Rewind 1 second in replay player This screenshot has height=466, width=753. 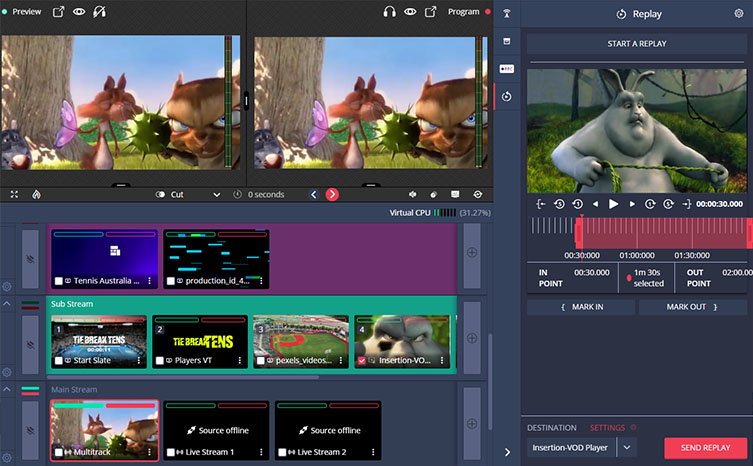pos(577,204)
